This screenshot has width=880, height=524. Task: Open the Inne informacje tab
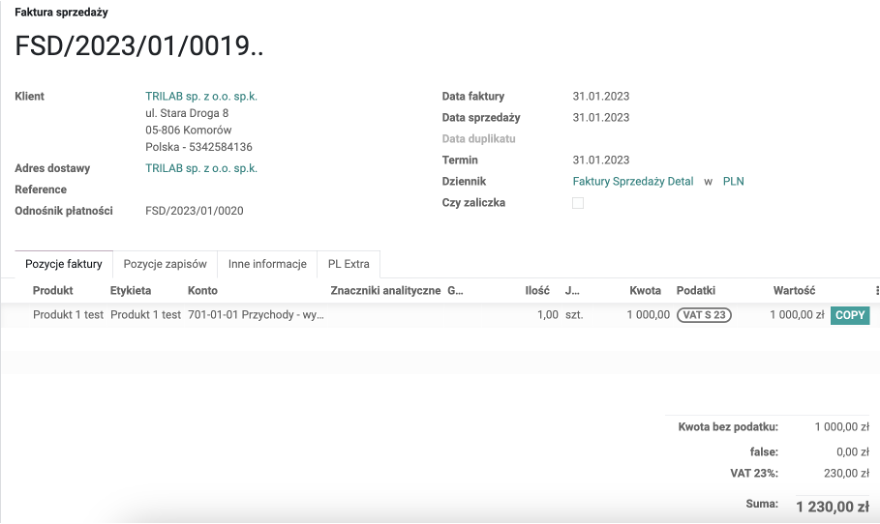point(267,264)
